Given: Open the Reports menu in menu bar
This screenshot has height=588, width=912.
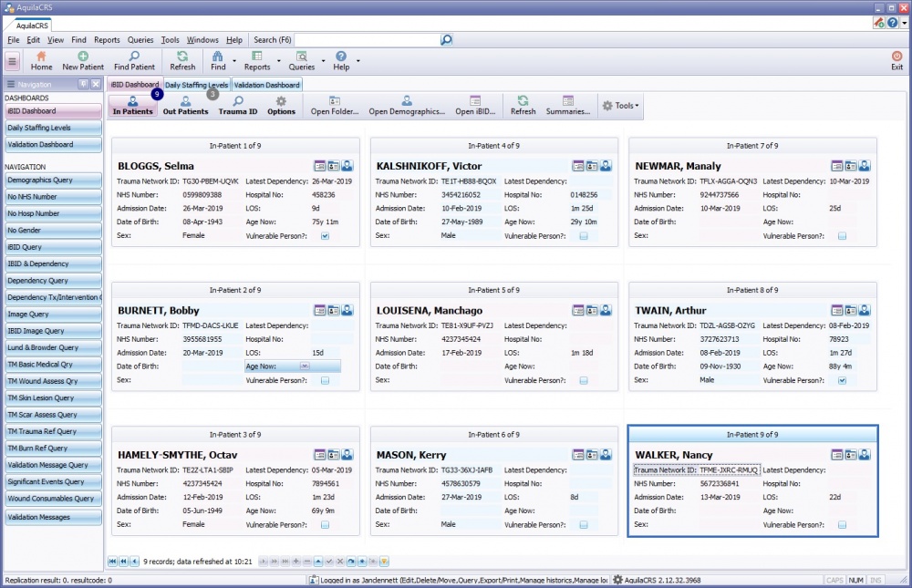Looking at the screenshot, I should pyautogui.click(x=107, y=40).
